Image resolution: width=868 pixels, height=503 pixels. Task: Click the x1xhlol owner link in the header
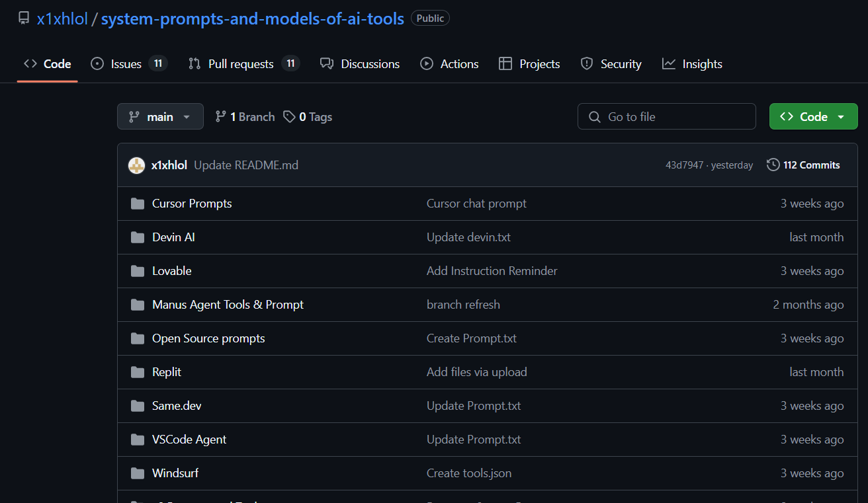point(62,19)
